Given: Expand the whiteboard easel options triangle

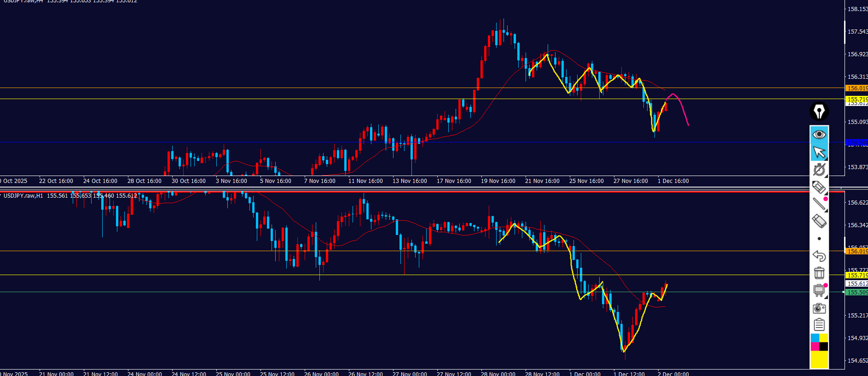Looking at the screenshot, I should pyautogui.click(x=826, y=297).
